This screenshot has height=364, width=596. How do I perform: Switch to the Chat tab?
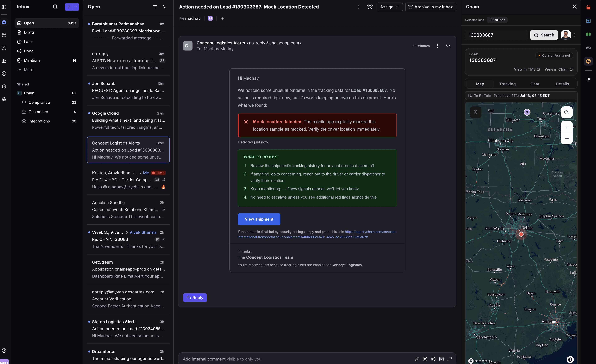[535, 84]
